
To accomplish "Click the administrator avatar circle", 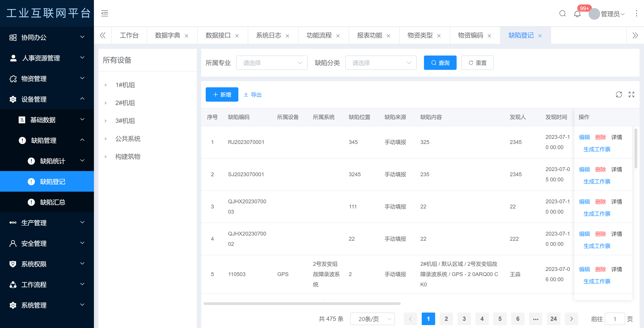I will (x=594, y=14).
